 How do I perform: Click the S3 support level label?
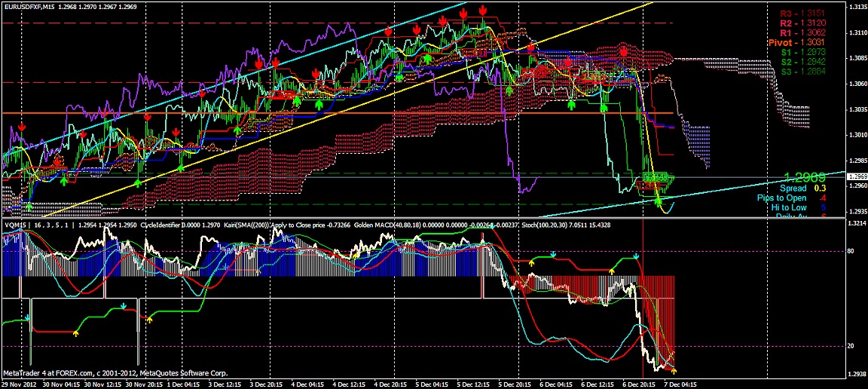coord(799,72)
